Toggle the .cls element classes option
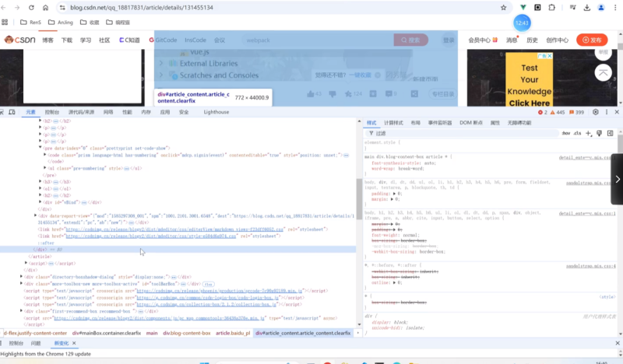The height and width of the screenshot is (364, 623). pyautogui.click(x=577, y=133)
